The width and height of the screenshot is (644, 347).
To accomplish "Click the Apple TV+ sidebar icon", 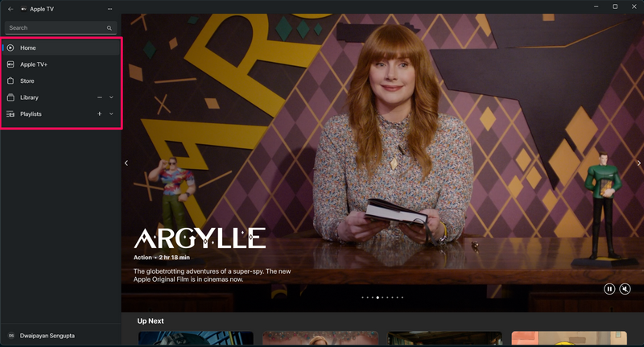I will (10, 64).
